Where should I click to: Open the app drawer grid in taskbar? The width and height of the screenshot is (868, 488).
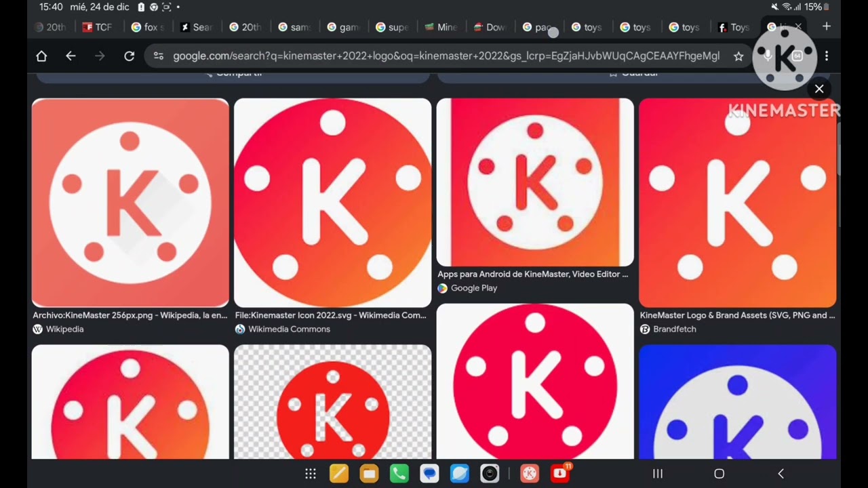pyautogui.click(x=311, y=474)
